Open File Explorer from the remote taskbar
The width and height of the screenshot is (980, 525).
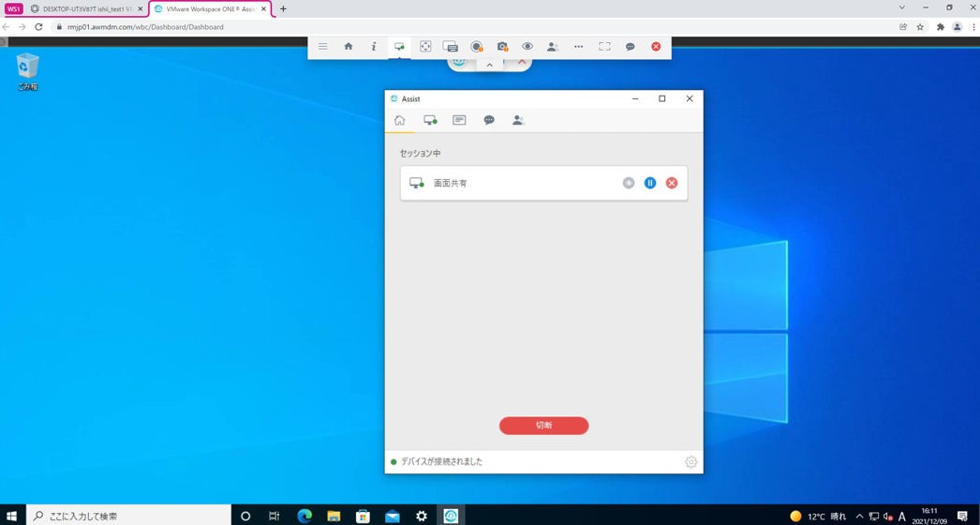pos(334,517)
